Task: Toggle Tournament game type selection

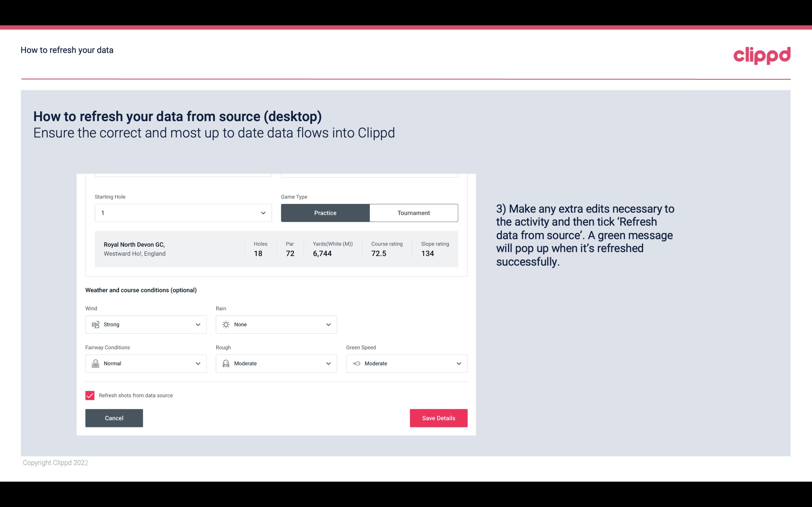Action: pos(413,213)
